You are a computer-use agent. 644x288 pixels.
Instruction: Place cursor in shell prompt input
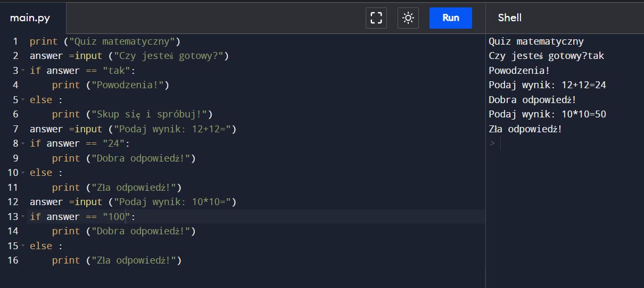point(569,143)
